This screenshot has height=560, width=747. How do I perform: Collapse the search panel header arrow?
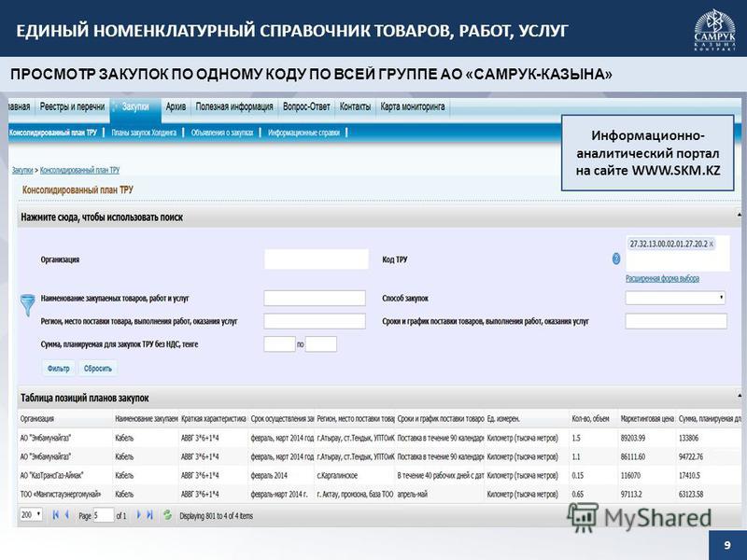[739, 216]
